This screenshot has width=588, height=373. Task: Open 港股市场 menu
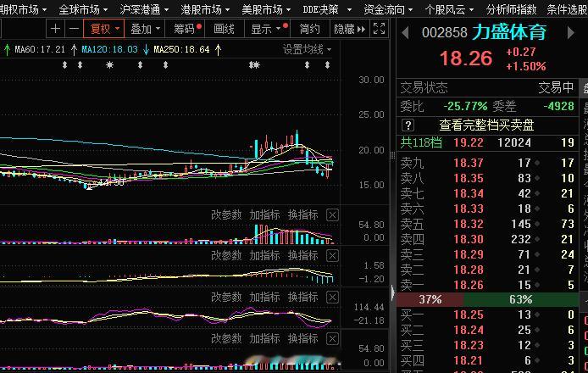(205, 9)
